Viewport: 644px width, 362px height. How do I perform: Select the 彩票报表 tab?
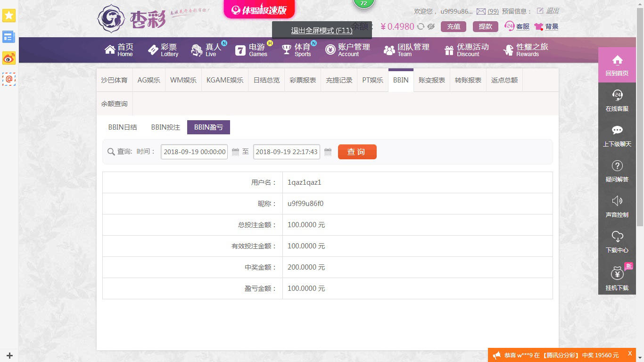pyautogui.click(x=303, y=80)
